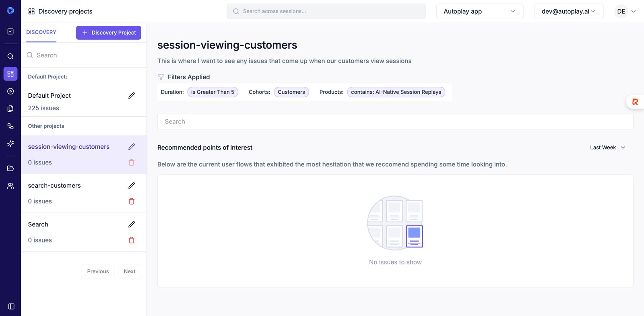
Task: Click the AI sparkle icon in sidebar
Action: point(10,144)
